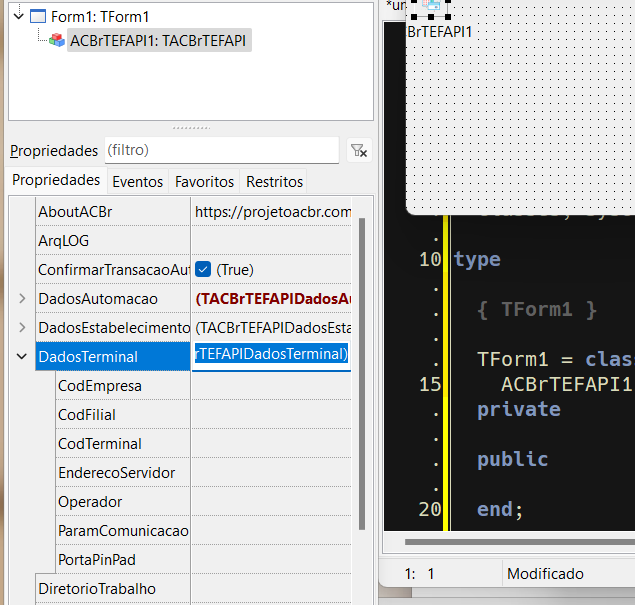Viewport: 635px width, 605px height.
Task: Expand the DadosEstabelecimento property
Action: (22, 327)
